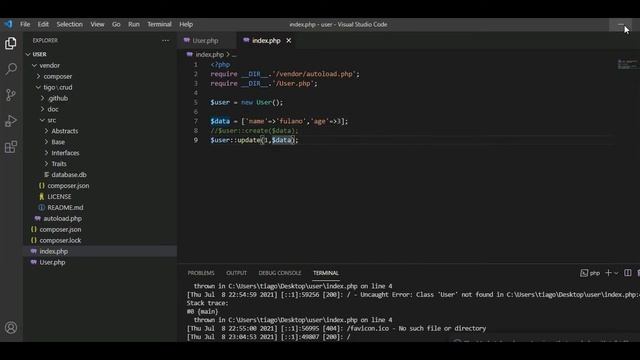Viewport: 640px width, 360px height.
Task: Switch to the User.php editor tab
Action: pos(207,40)
